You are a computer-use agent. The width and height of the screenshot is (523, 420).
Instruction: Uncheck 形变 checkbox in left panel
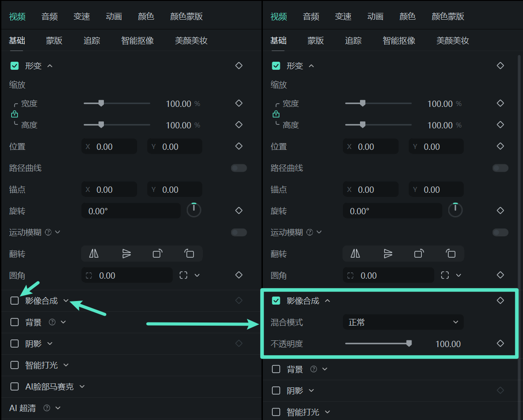[x=15, y=66]
